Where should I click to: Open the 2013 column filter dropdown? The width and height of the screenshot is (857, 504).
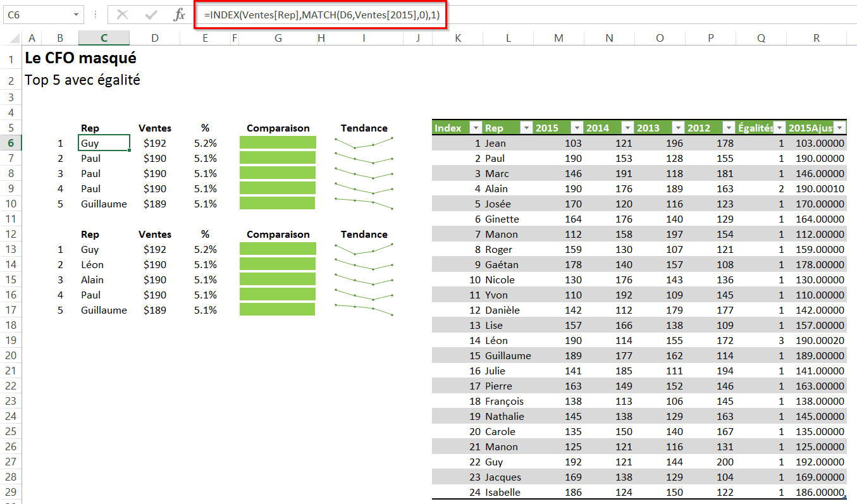678,128
